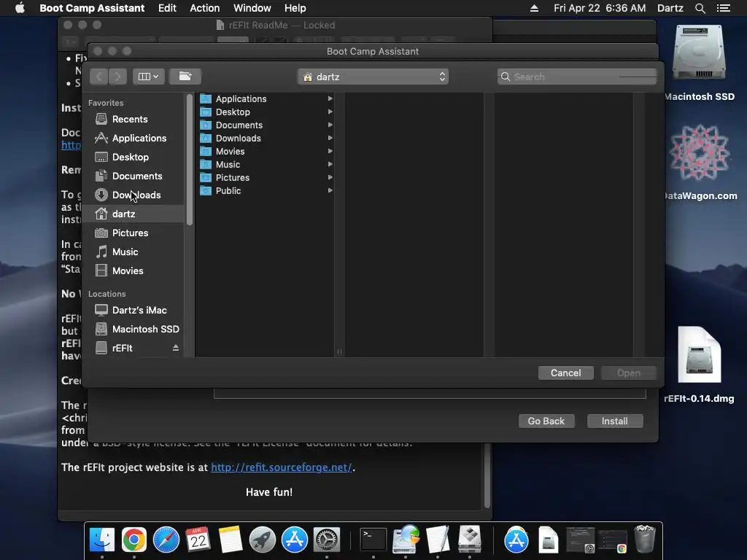Open Finder from the Dock
The image size is (747, 560).
(102, 540)
